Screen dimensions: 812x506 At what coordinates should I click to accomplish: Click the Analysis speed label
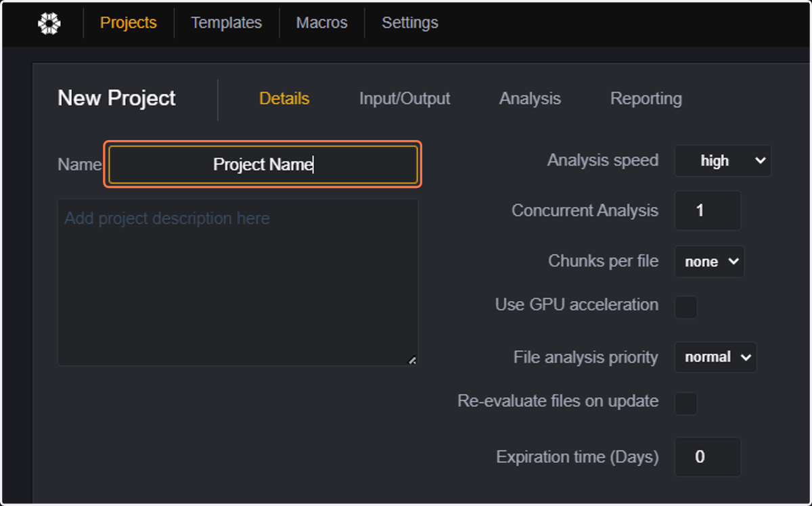[602, 160]
